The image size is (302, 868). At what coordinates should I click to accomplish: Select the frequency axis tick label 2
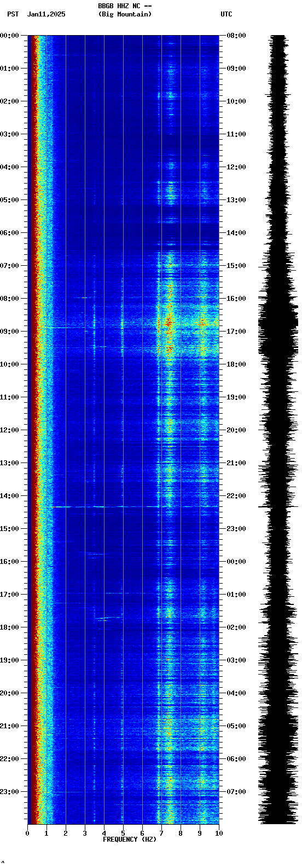[x=66, y=833]
